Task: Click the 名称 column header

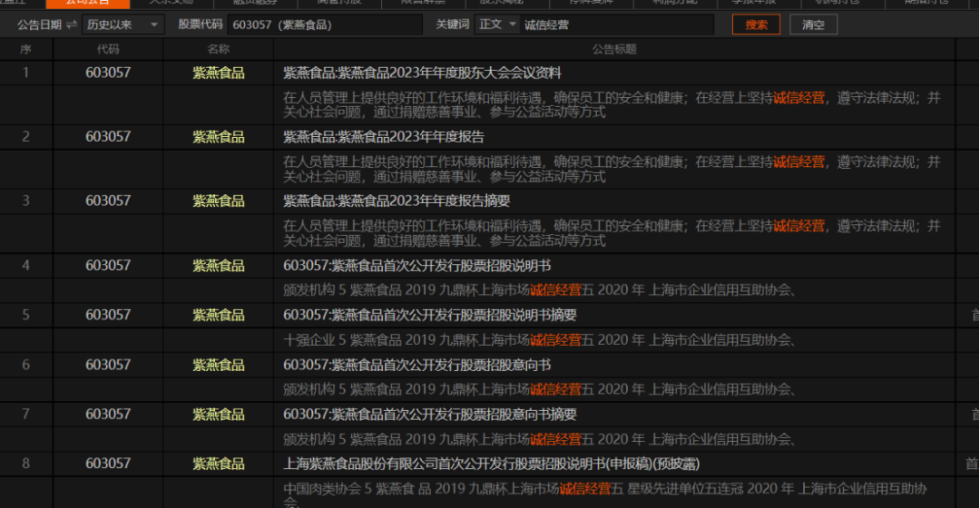Action: click(x=219, y=49)
